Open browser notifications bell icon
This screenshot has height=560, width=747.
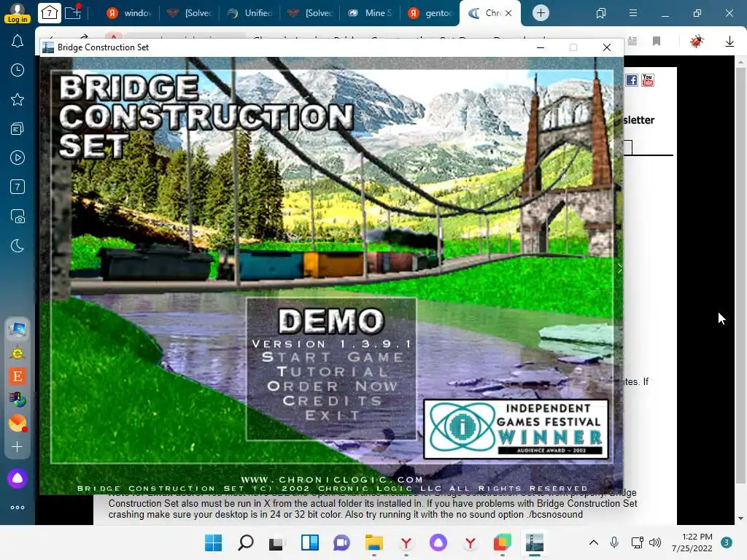(18, 42)
